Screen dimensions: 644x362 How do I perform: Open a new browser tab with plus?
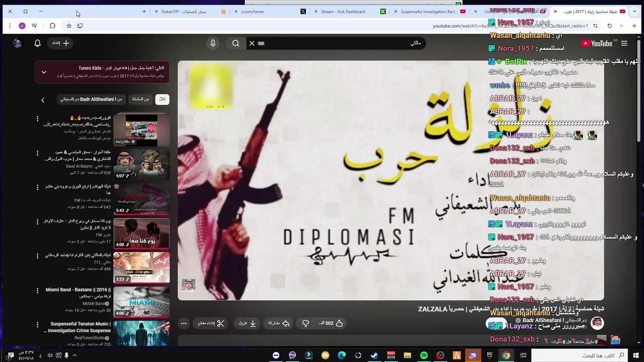144,12
